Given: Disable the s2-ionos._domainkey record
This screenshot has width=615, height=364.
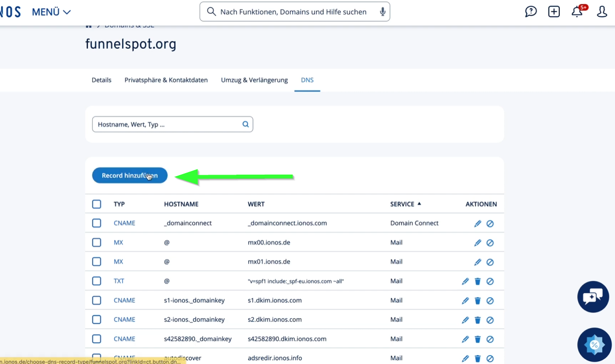Looking at the screenshot, I should point(490,320).
